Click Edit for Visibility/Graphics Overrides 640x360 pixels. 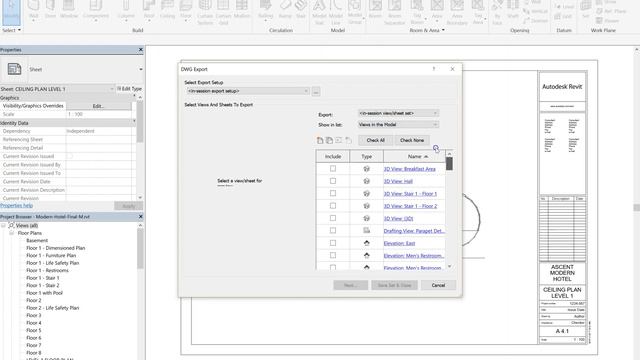click(x=98, y=106)
